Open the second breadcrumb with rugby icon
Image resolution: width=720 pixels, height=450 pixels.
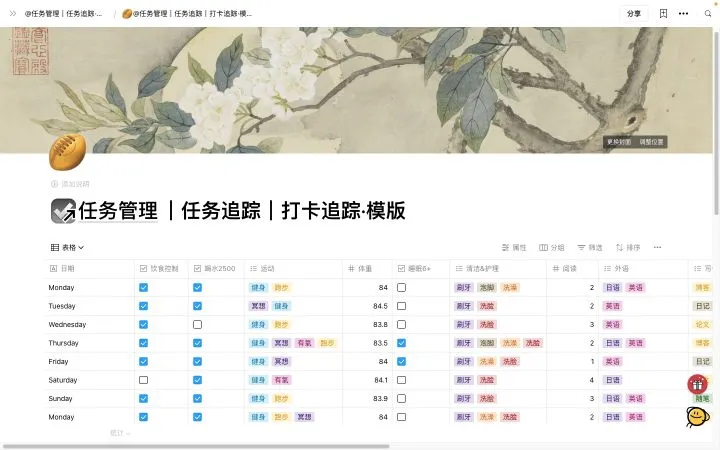click(x=187, y=14)
